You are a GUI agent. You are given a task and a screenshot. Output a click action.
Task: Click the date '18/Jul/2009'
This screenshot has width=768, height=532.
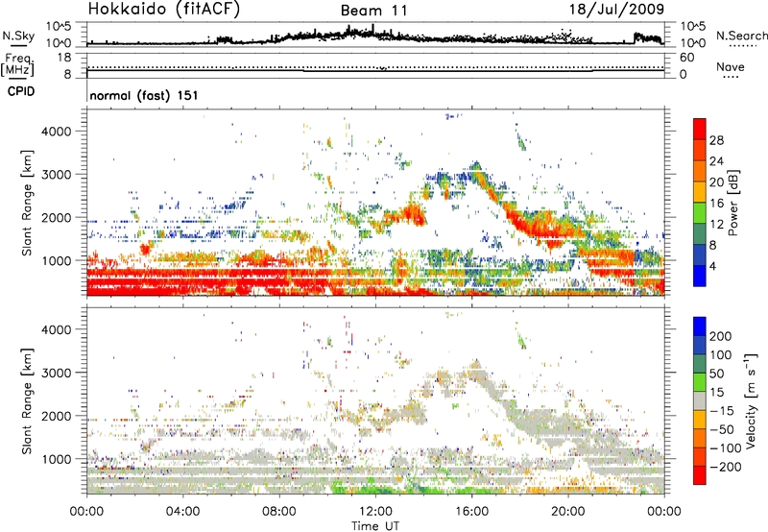pyautogui.click(x=616, y=9)
